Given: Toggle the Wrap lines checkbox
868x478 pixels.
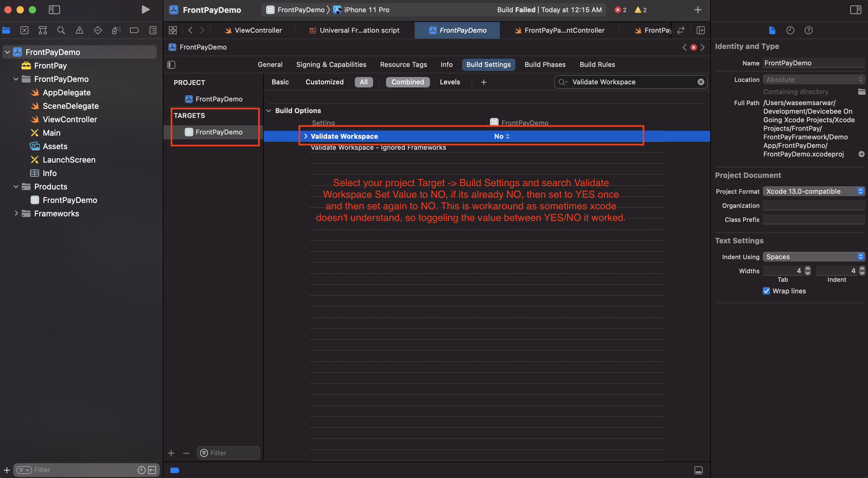Looking at the screenshot, I should (766, 291).
